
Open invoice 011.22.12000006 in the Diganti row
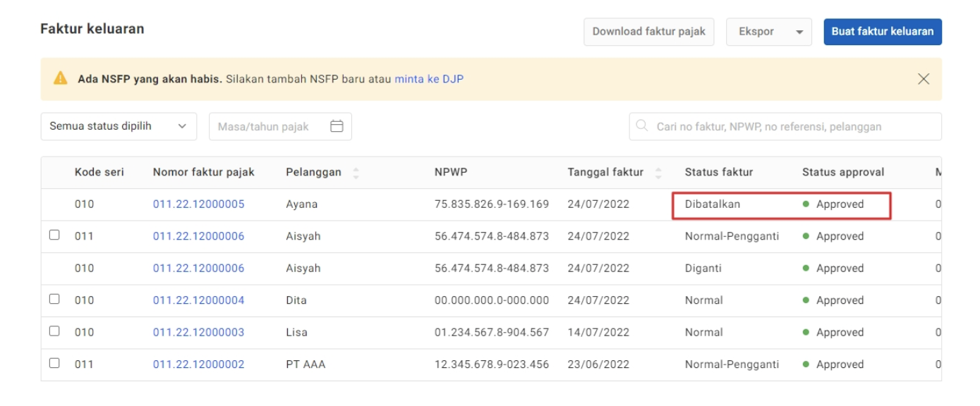click(198, 269)
